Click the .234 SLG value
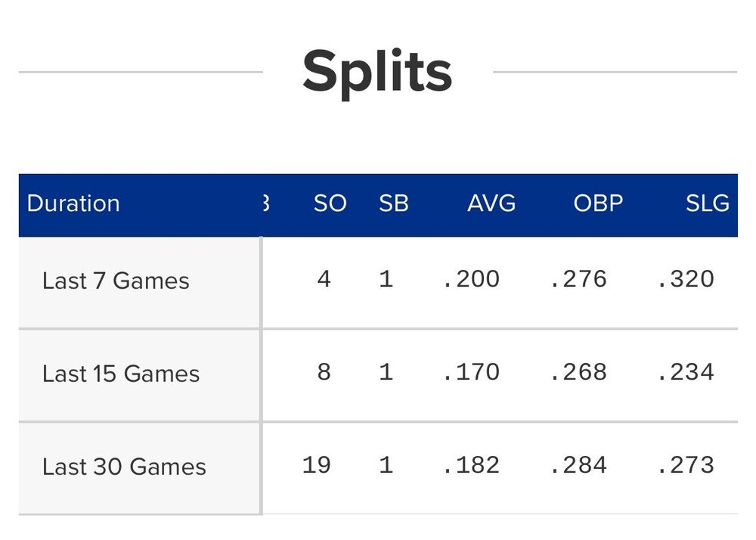Screen dimensions: 756x540 pos(686,372)
